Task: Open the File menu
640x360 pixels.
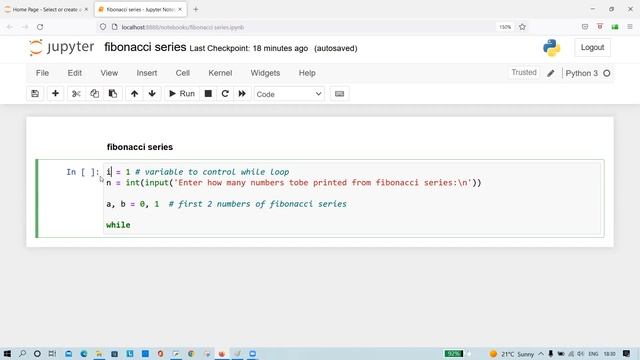Action: pos(42,73)
